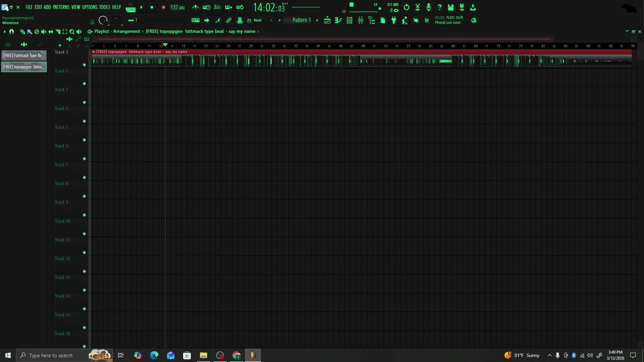Activate the Playback speaker tool
644x362 pixels.
click(x=79, y=32)
